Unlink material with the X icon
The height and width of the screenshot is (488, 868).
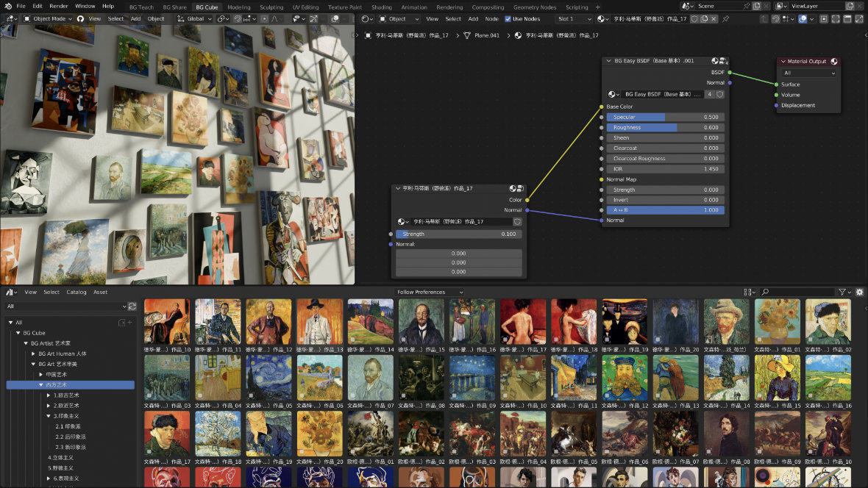714,19
